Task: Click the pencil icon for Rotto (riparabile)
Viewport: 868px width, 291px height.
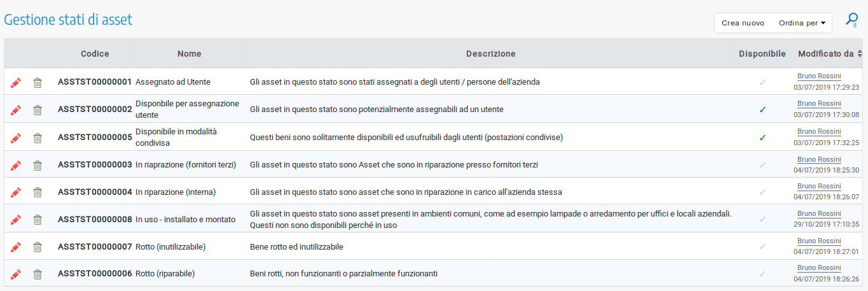Action: [x=16, y=274]
